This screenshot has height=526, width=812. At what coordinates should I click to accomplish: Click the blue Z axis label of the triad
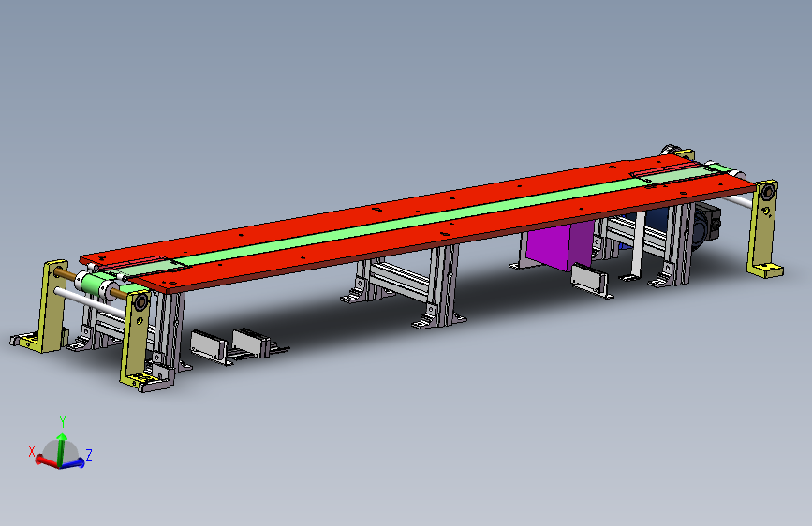89,455
